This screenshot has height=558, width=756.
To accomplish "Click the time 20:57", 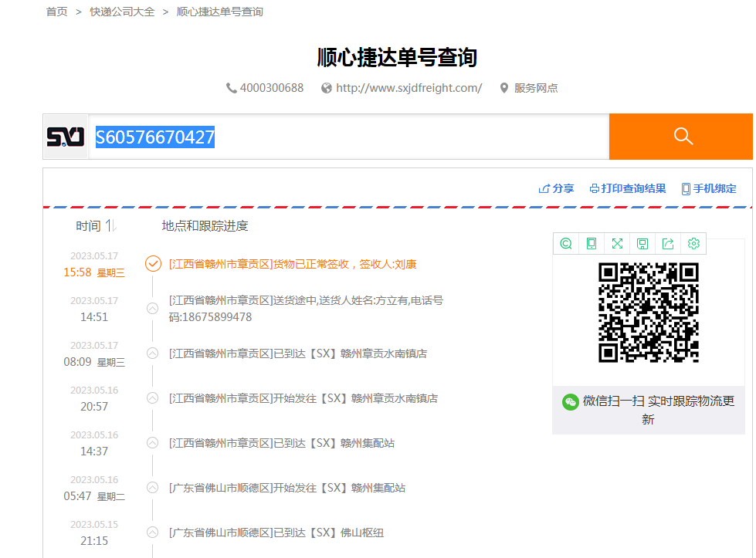I will [x=94, y=407].
